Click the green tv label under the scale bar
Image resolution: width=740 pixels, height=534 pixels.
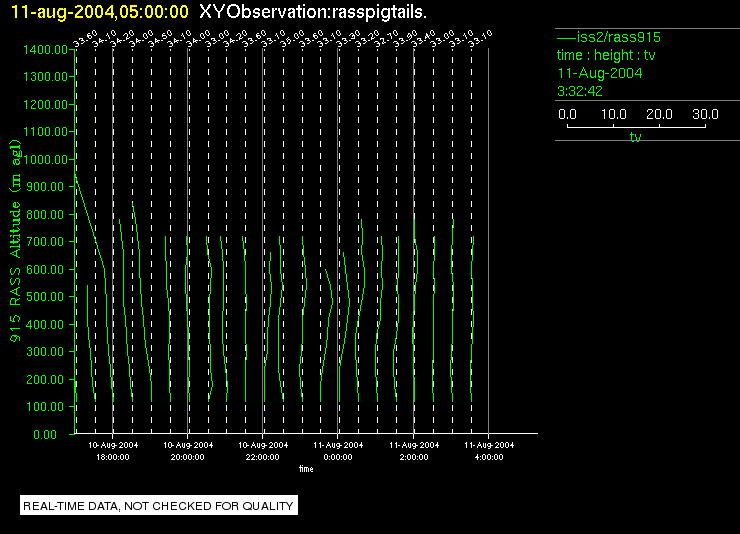click(x=636, y=137)
